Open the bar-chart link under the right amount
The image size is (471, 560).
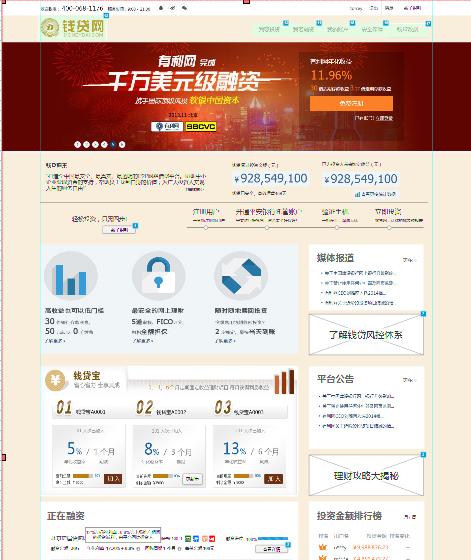[x=376, y=194]
